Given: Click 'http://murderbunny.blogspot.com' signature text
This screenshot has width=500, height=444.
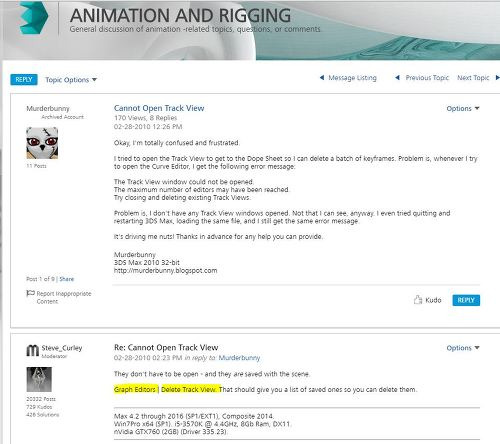Looking at the screenshot, I should [x=165, y=271].
